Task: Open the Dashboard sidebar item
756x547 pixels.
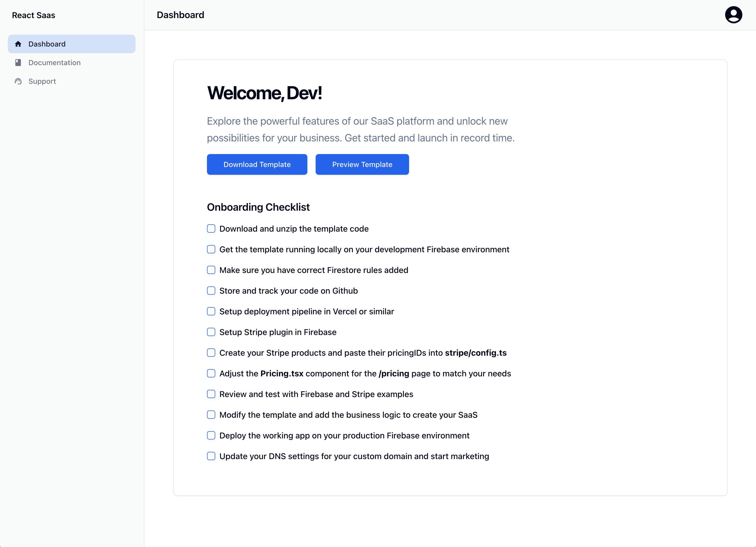Action: 72,44
